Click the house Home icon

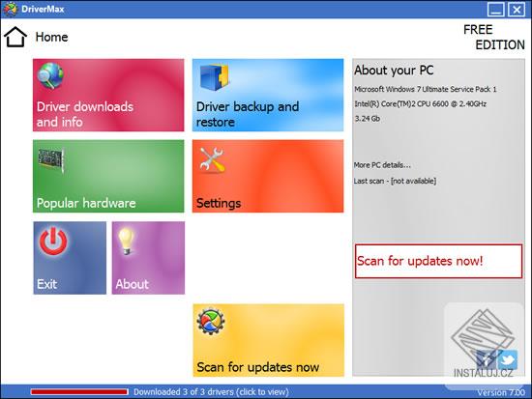click(x=15, y=37)
